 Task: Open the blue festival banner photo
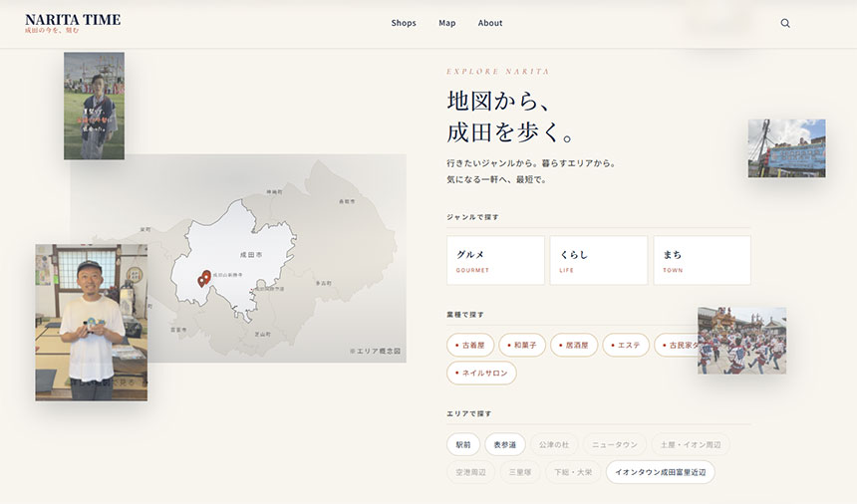point(787,148)
